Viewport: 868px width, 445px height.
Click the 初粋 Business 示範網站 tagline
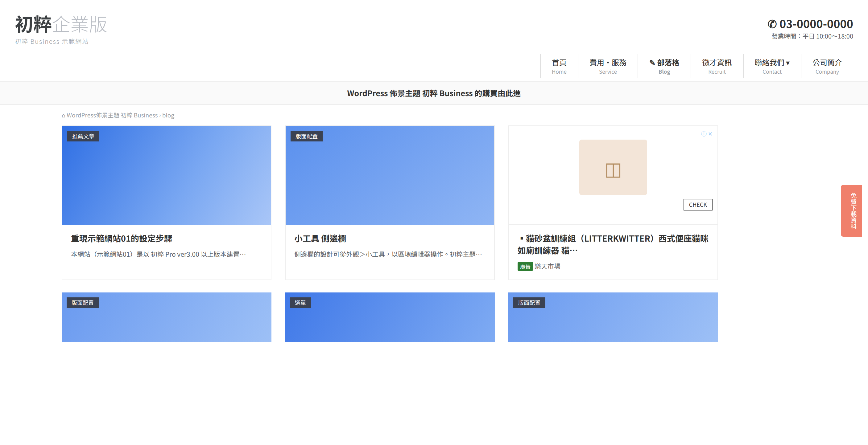52,41
